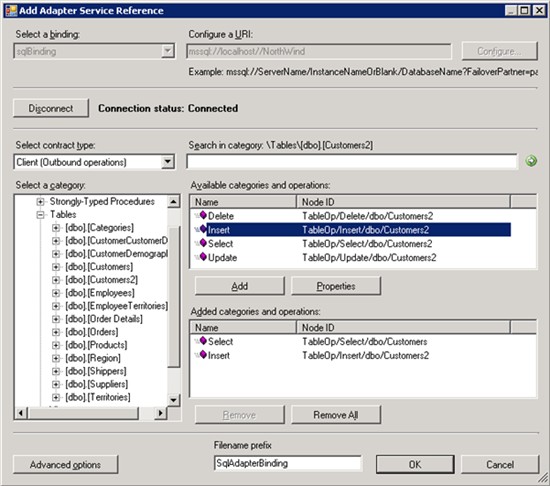Click the category tree horizontal scrollbar thumb
This screenshot has height=486, width=550.
(x=83, y=413)
